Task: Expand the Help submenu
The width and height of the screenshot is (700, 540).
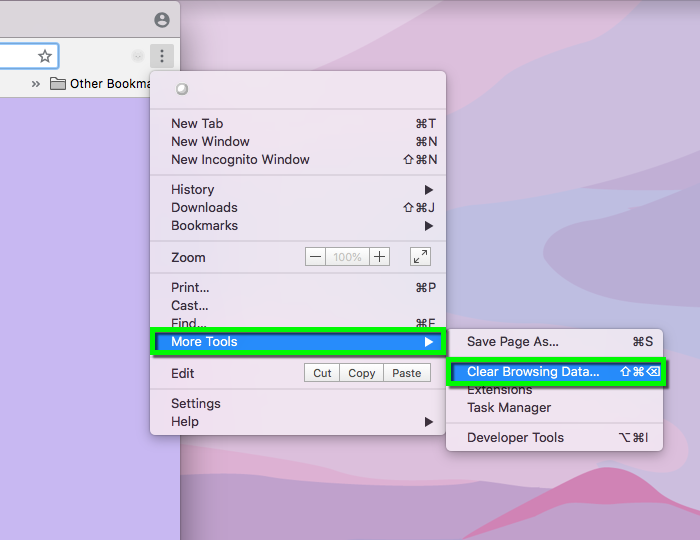Action: [298, 421]
